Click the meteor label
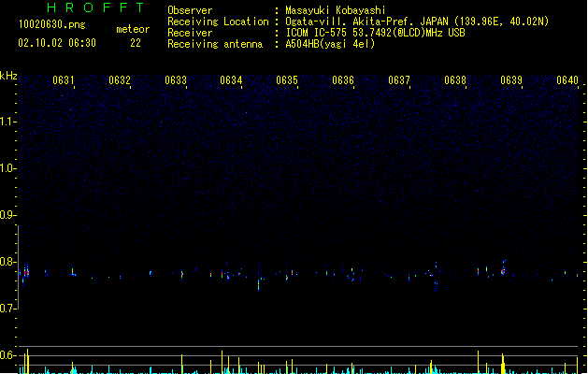This screenshot has width=588, height=374. point(133,29)
